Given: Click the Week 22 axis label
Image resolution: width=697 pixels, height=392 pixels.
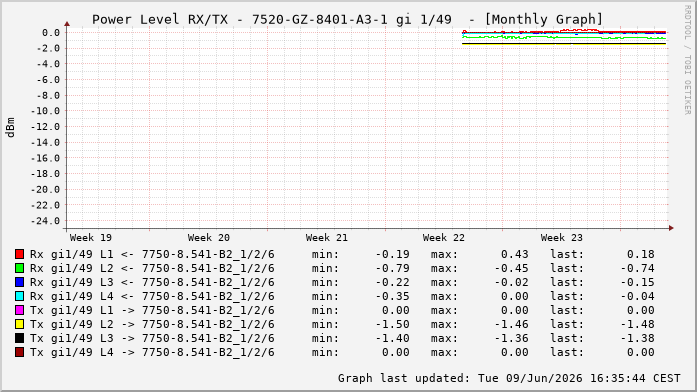Looking at the screenshot, I should pos(444,238).
